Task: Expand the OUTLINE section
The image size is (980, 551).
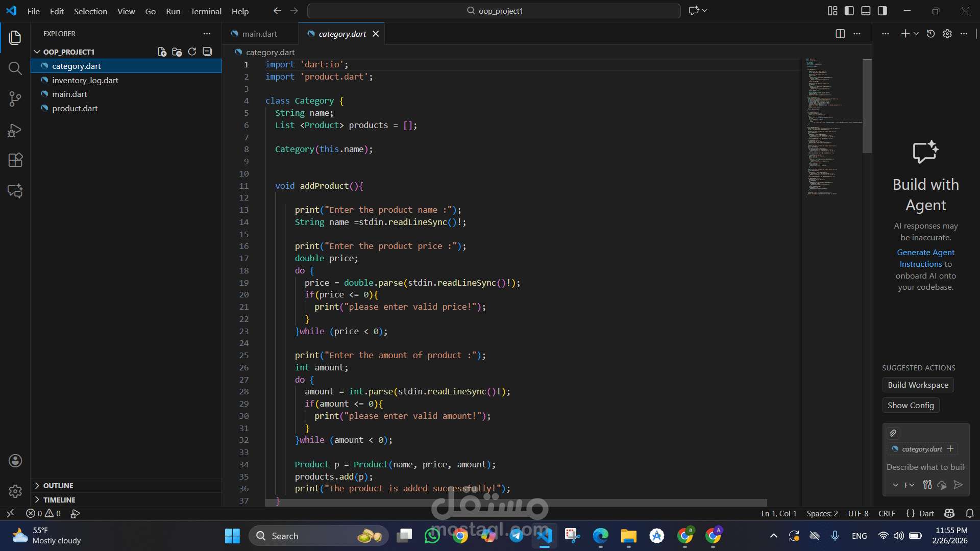Action: tap(58, 486)
